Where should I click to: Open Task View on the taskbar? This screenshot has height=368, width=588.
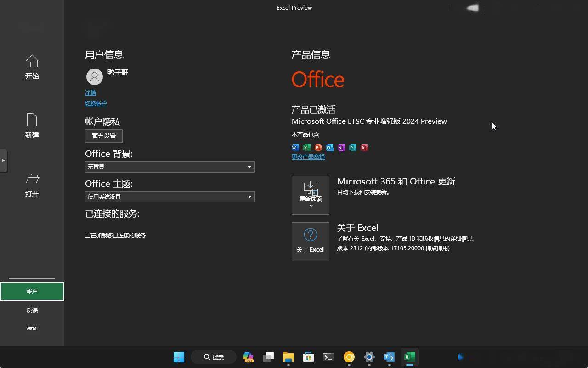(x=268, y=357)
